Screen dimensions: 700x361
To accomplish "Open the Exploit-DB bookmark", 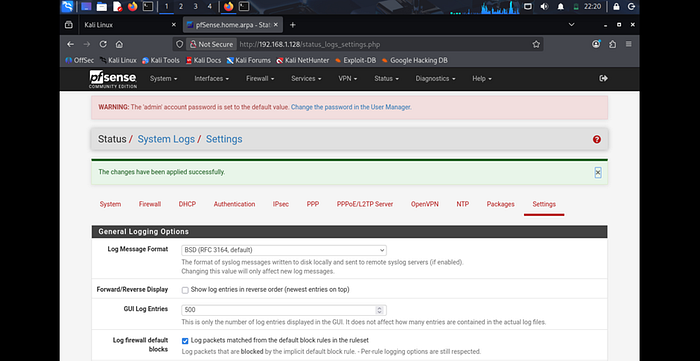I will [355, 60].
